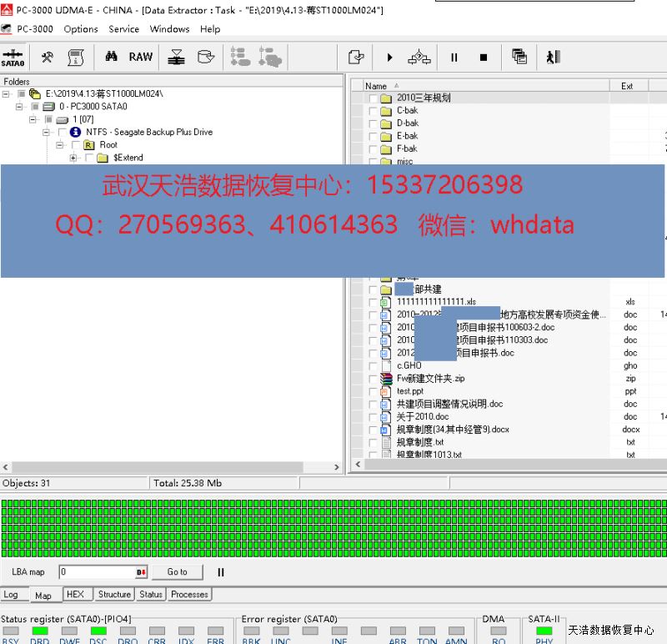Image resolution: width=667 pixels, height=644 pixels.
Task: Tick the checkbox for test.ppt
Action: coord(372,391)
